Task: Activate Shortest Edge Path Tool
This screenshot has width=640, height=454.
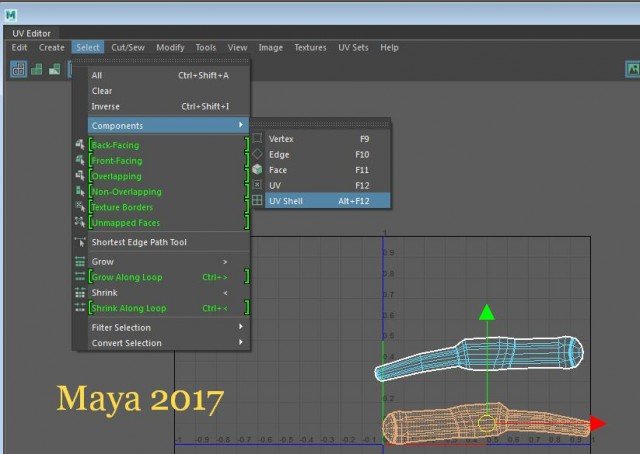Action: click(x=168, y=242)
